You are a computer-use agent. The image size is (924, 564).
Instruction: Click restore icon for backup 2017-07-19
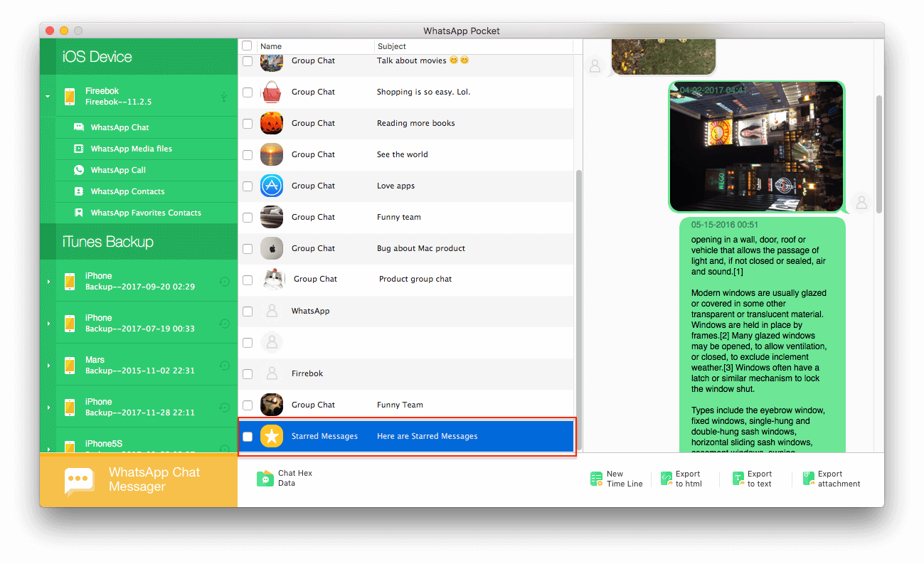[224, 324]
